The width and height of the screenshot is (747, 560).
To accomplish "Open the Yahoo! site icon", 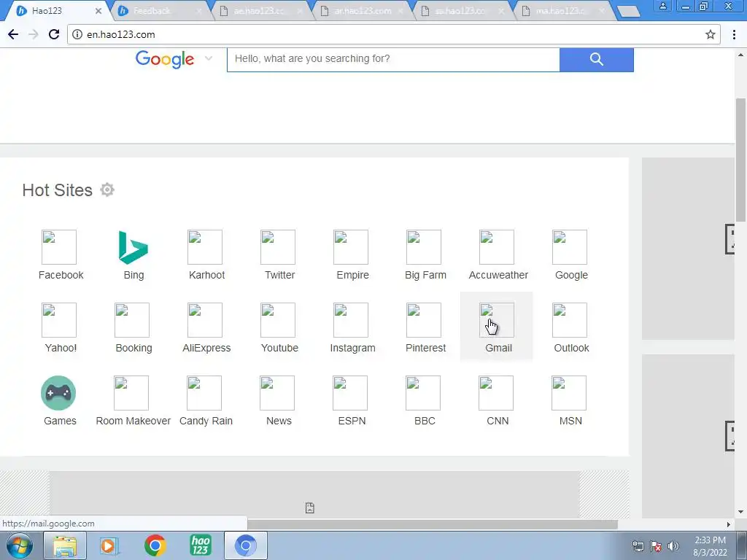I will (x=59, y=320).
